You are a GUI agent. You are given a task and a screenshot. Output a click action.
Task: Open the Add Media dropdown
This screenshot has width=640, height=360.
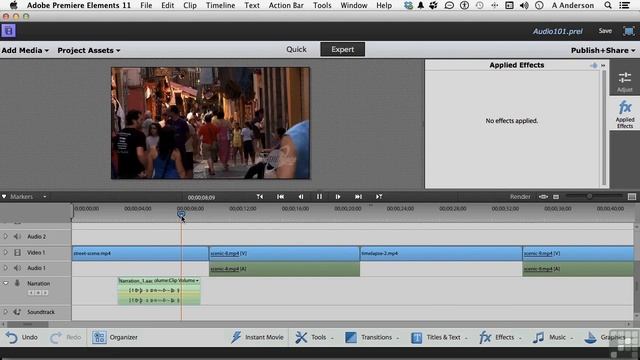pos(25,51)
